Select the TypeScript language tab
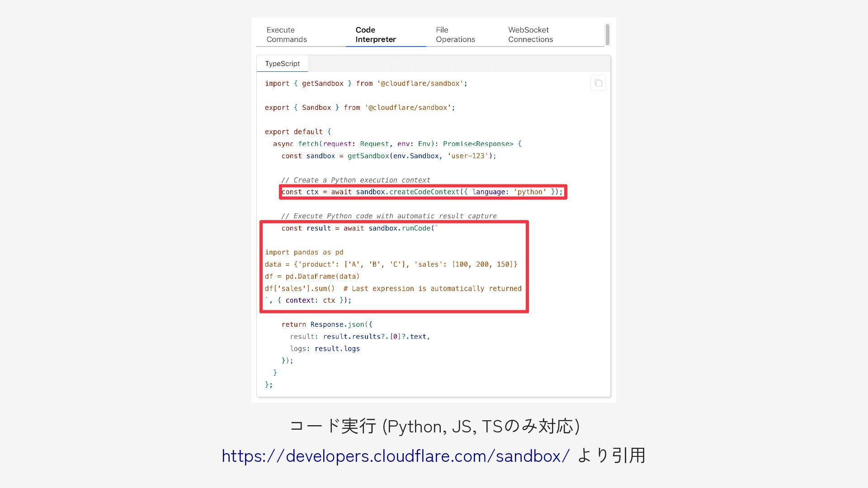Screen dimensions: 868x488 click(x=282, y=64)
